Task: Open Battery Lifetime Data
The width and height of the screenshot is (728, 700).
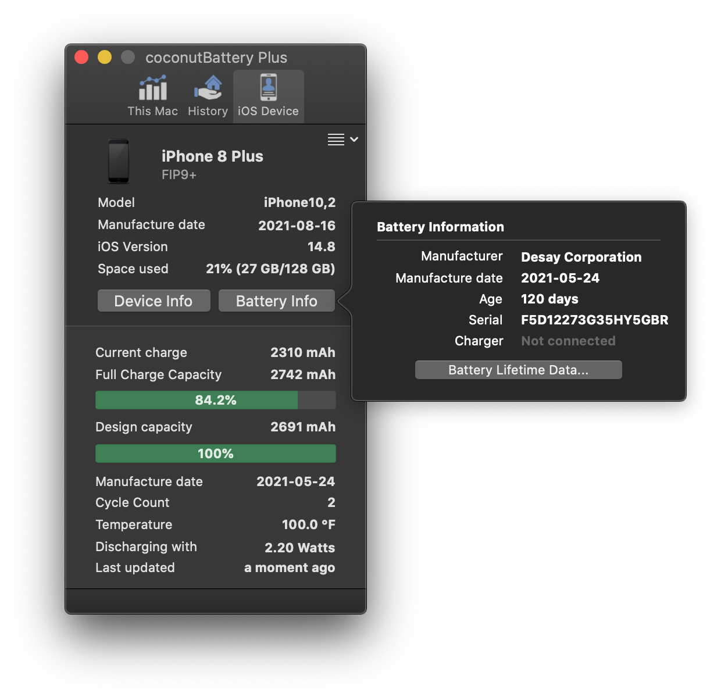Action: point(518,370)
